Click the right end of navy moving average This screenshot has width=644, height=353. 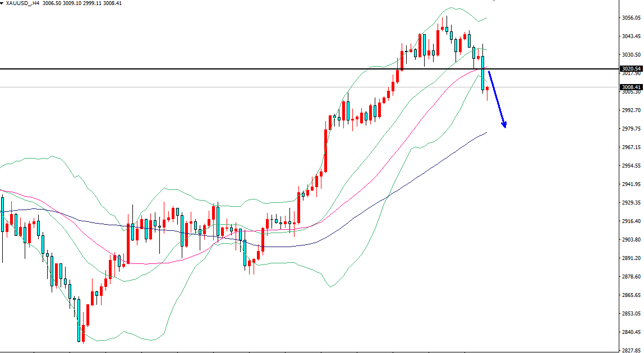pos(486,132)
